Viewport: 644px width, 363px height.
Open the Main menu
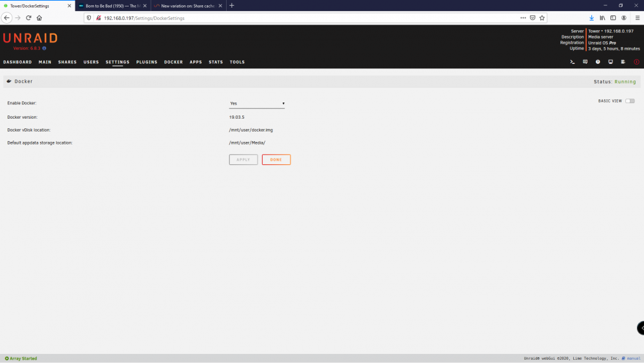pos(45,62)
